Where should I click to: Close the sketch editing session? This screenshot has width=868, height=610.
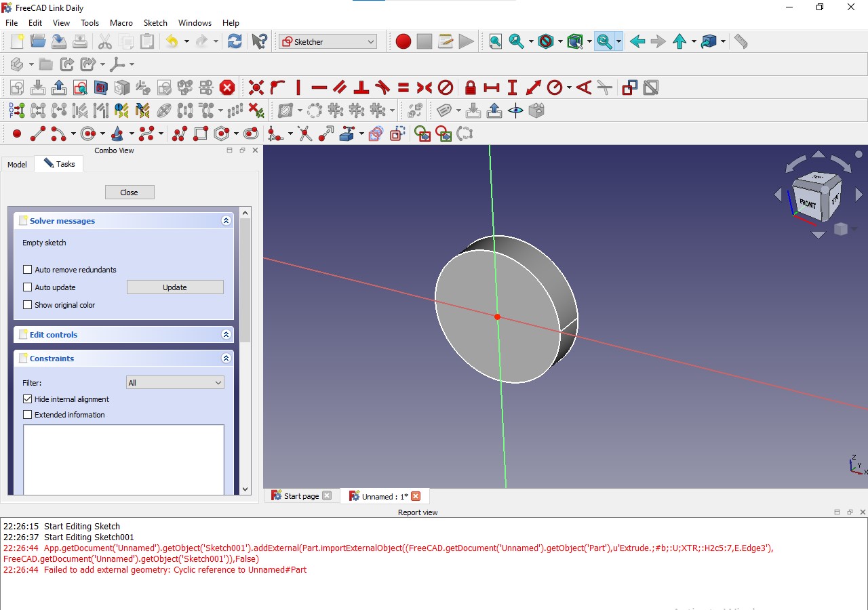pos(129,192)
